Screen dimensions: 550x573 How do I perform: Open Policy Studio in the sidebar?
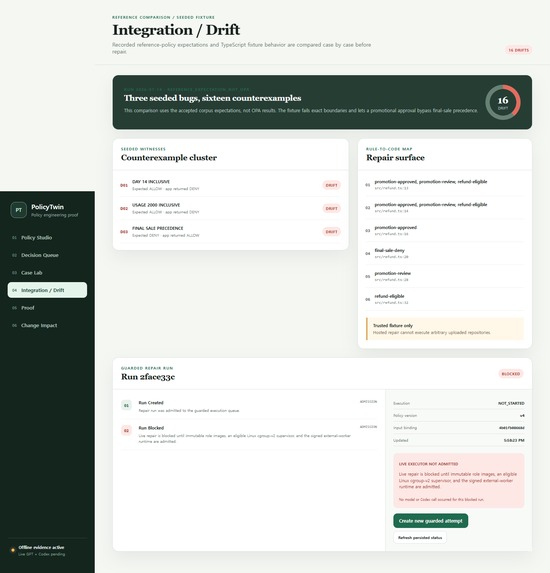click(47, 238)
